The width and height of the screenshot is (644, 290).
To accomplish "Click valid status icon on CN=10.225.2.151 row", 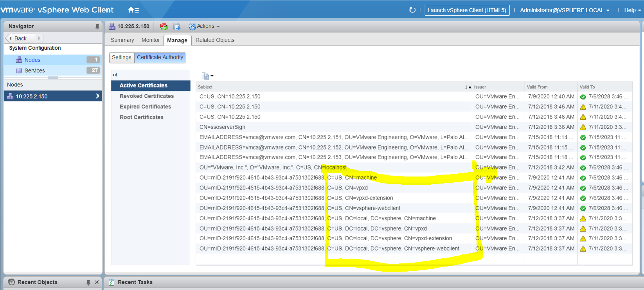I will tap(583, 137).
